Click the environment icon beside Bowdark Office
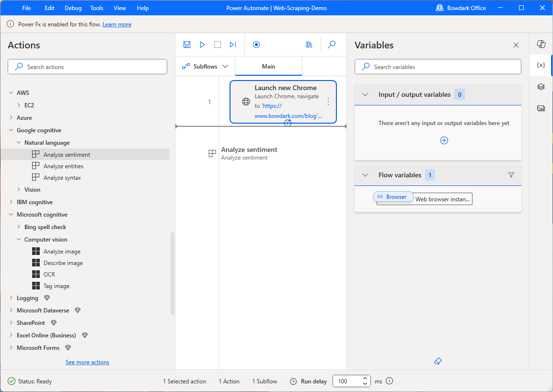Image resolution: width=553 pixels, height=392 pixels. [x=439, y=8]
